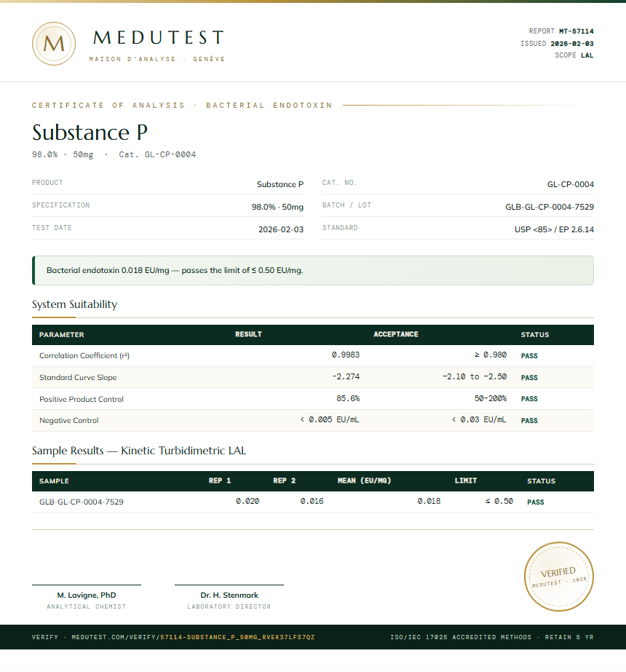This screenshot has width=626, height=672.
Task: Select positive control result 85.6%
Action: click(348, 398)
